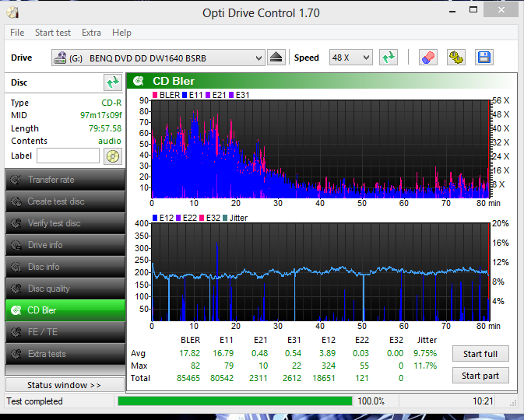Screen dimensions: 524x420
Task: Select the CD Bler test
Action: 65,310
